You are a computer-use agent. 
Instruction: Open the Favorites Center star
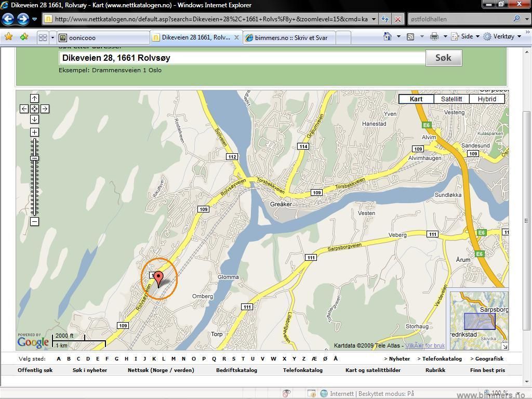(9, 37)
